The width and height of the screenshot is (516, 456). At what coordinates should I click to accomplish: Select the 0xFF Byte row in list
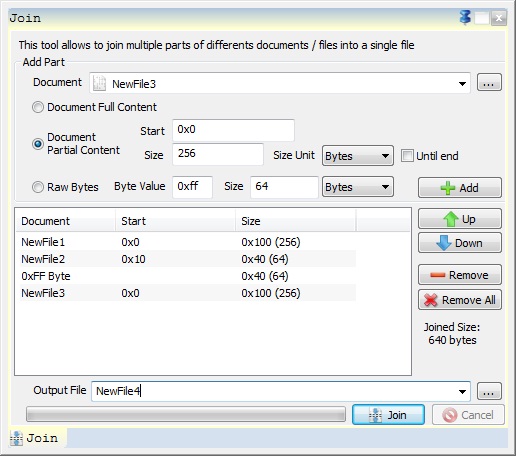188,276
